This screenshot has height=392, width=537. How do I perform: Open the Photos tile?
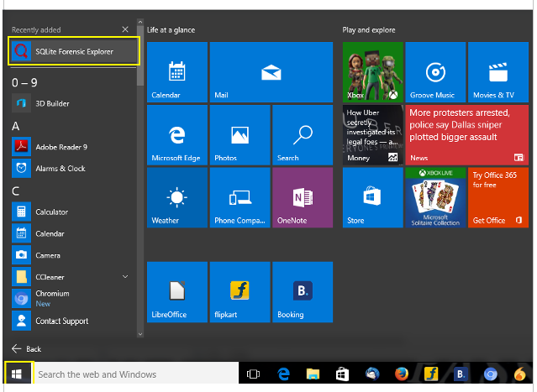(x=240, y=135)
